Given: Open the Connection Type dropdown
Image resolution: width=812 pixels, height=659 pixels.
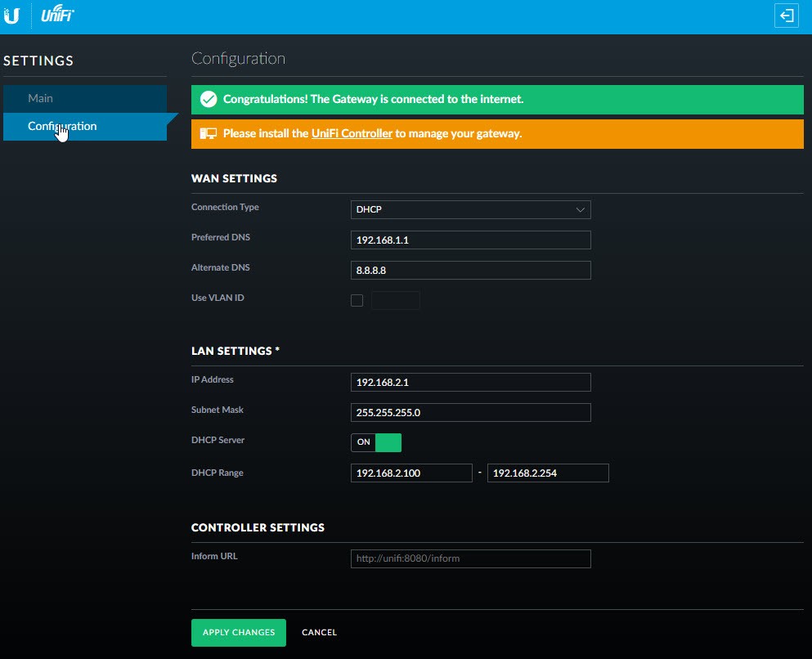Looking at the screenshot, I should [x=470, y=210].
